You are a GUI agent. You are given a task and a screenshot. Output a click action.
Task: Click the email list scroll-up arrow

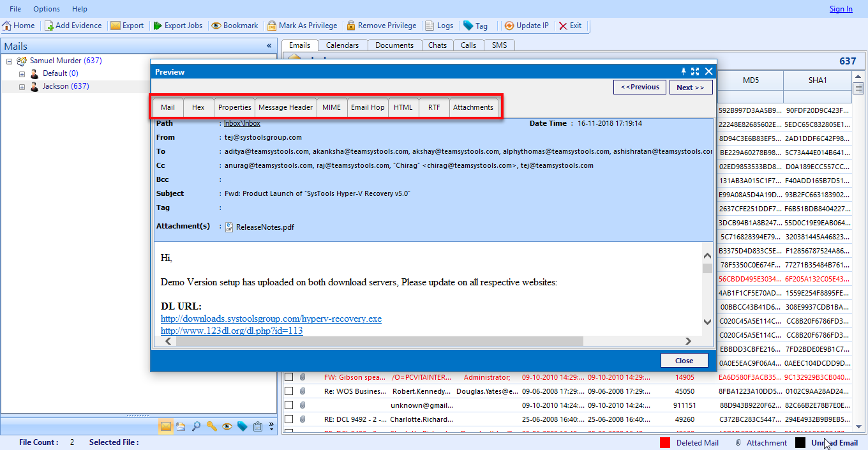[x=858, y=75]
